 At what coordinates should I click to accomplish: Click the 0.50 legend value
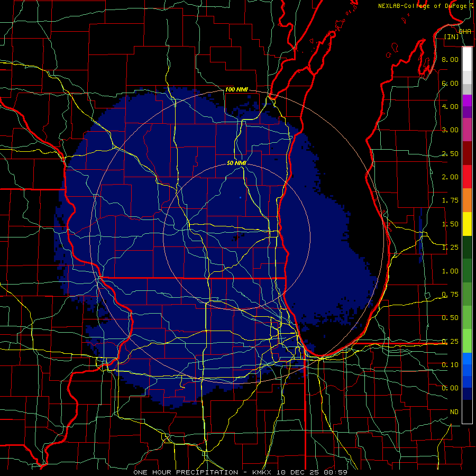450,318
